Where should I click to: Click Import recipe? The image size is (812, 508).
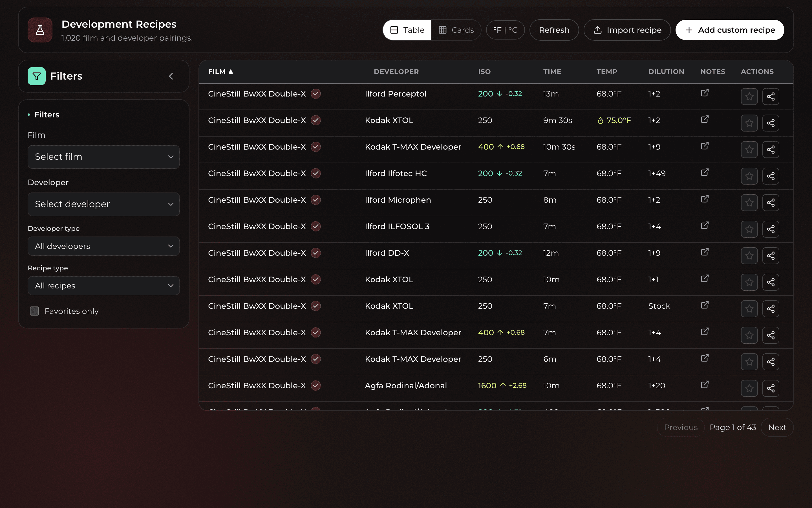pyautogui.click(x=627, y=30)
